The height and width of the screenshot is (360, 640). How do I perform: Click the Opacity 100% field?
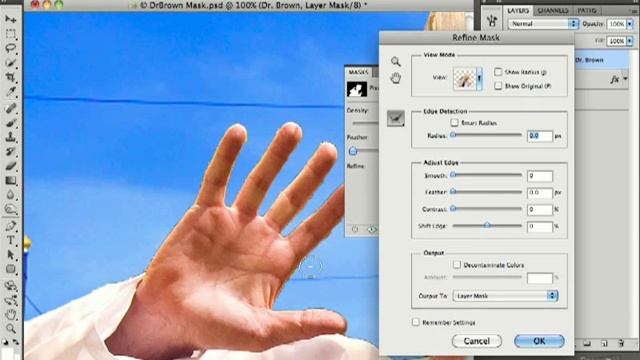tap(616, 24)
